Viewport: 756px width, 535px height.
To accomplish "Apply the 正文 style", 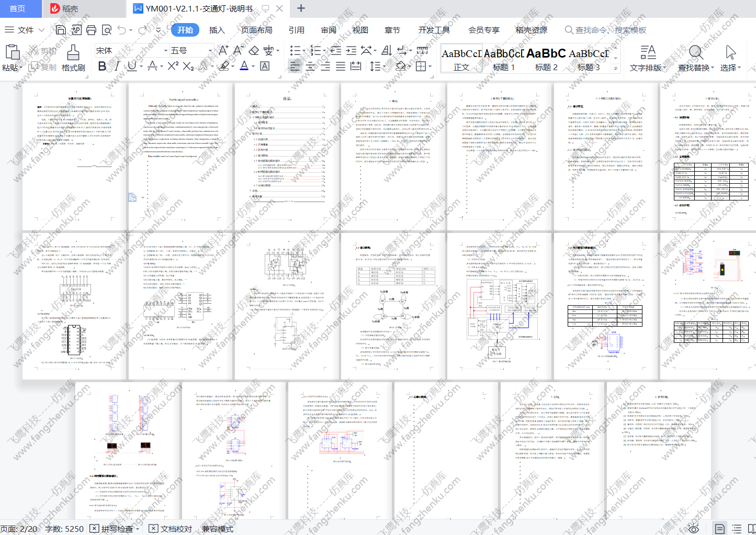I will click(461, 59).
